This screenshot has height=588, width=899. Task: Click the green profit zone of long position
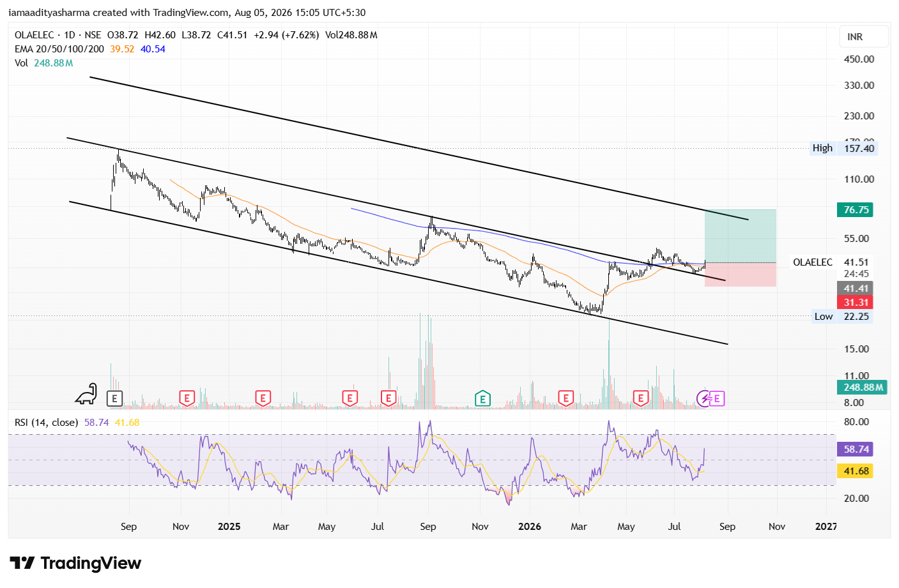[x=741, y=236]
